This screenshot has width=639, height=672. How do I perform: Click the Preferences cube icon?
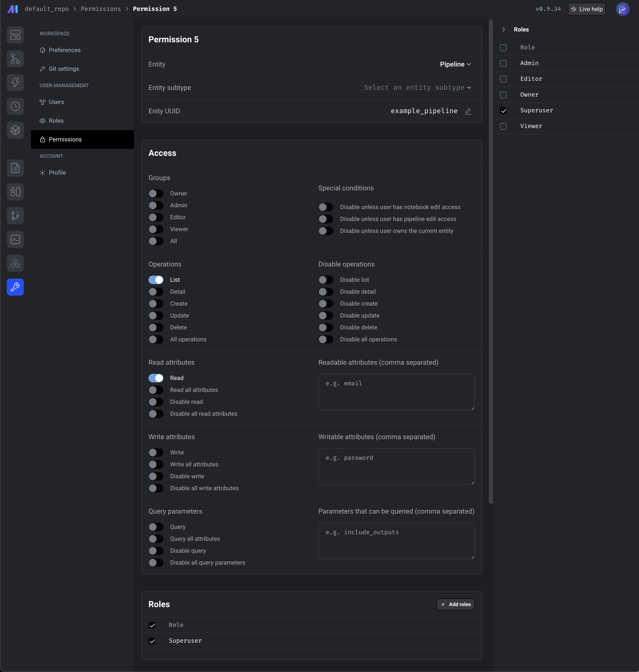43,50
